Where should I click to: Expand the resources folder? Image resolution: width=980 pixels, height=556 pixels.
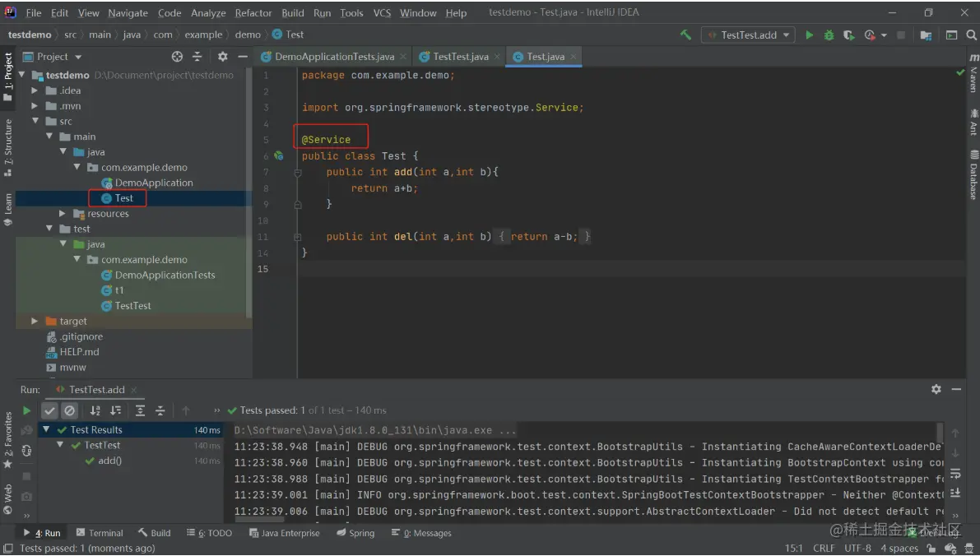click(63, 214)
